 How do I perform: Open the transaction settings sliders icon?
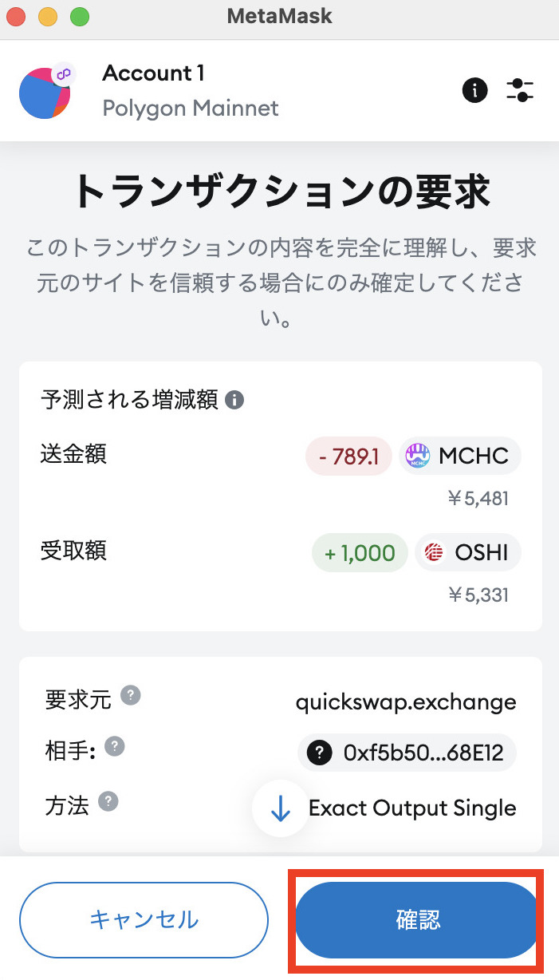tap(520, 90)
